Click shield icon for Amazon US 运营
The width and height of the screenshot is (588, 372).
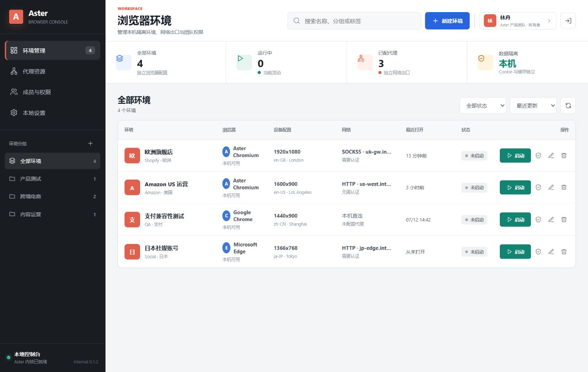click(538, 187)
